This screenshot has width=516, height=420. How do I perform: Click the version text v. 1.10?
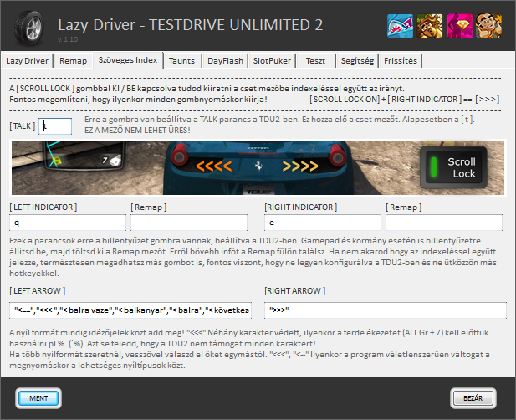click(x=68, y=39)
